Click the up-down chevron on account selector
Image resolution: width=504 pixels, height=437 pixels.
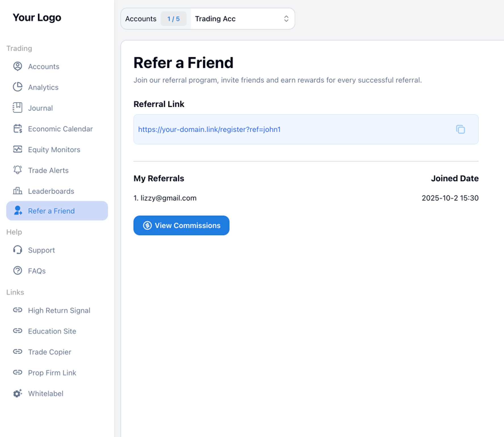(x=286, y=19)
